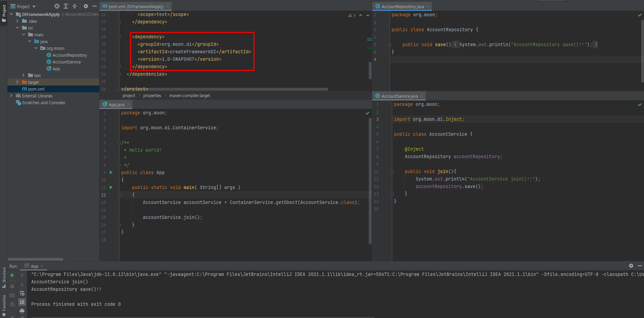Image resolution: width=644 pixels, height=318 pixels.
Task: Click Expand All icon in Project panel
Action: (x=66, y=6)
